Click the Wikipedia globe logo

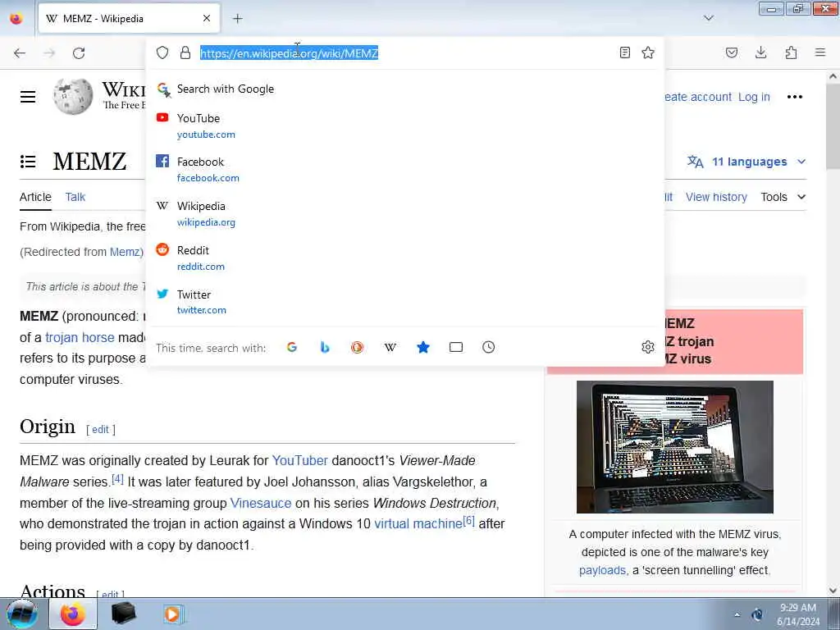pos(73,97)
